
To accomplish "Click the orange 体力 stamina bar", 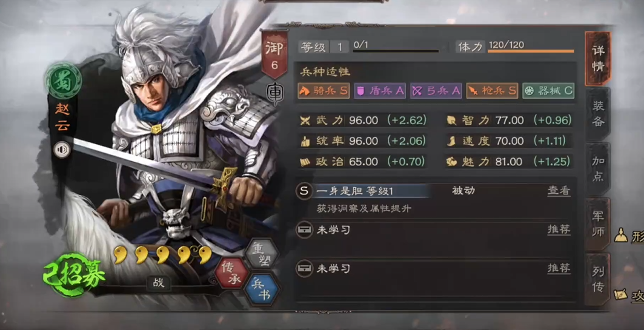I will click(531, 51).
